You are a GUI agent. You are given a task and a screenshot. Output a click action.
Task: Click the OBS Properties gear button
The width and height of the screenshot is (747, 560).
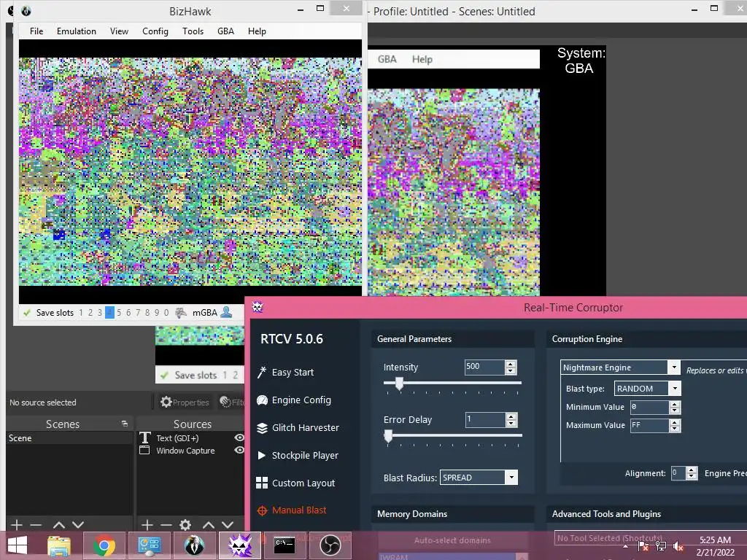(185, 402)
